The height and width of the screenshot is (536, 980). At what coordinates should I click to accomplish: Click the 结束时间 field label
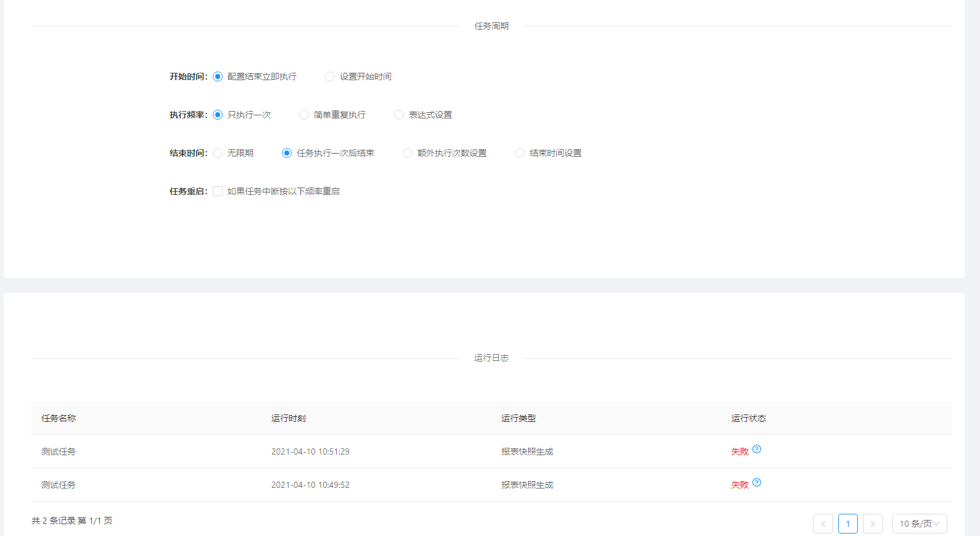click(x=188, y=153)
